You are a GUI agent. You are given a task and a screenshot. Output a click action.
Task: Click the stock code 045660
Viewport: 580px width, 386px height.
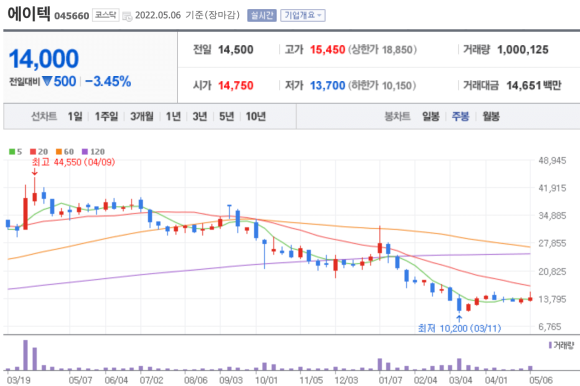[x=72, y=16]
